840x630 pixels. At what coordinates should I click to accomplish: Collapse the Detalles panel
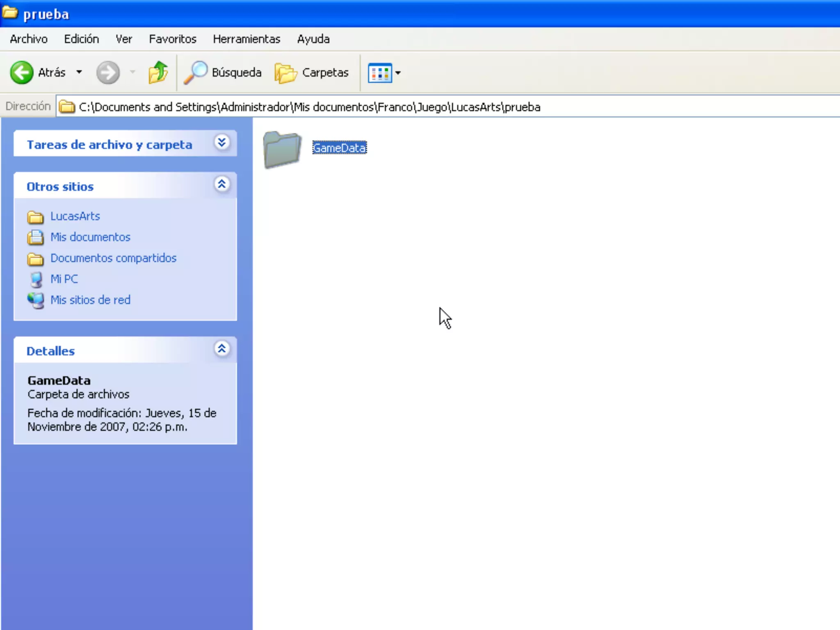click(222, 349)
